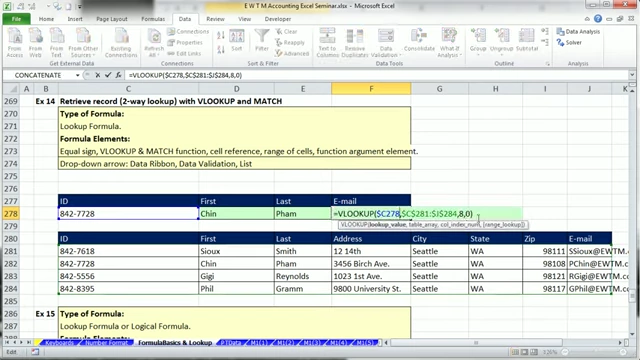Click the Insert Function fx icon
This screenshot has height=360, width=640.
[118, 75]
